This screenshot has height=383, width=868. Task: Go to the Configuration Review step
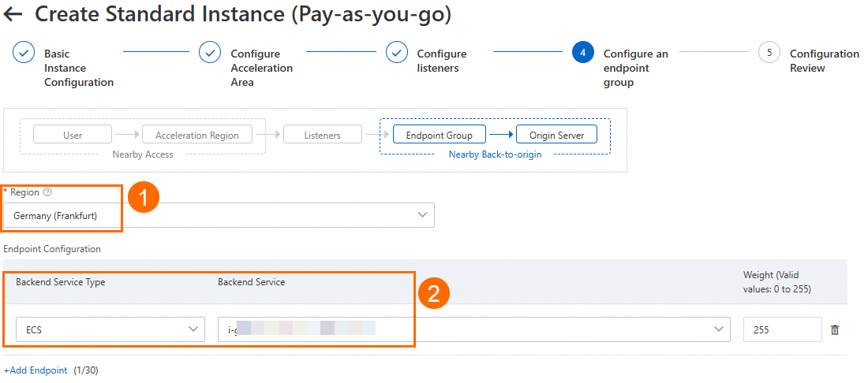tap(824, 61)
